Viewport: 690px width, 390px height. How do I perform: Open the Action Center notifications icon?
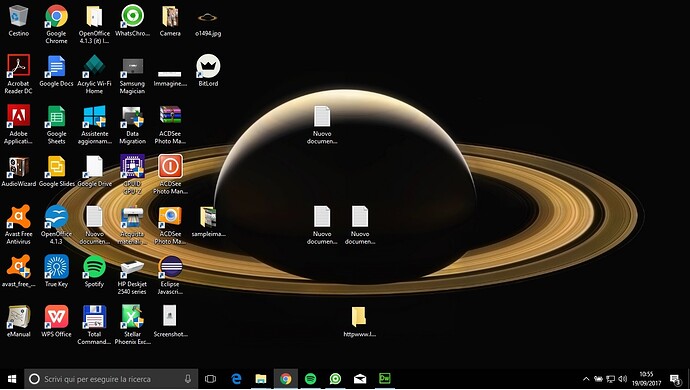point(675,379)
